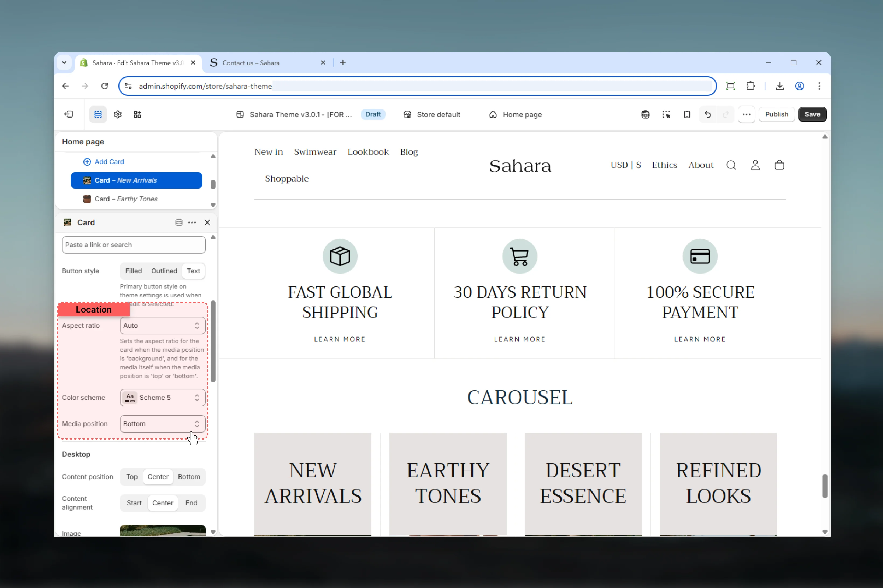883x588 pixels.
Task: Open the Swimwear menu item
Action: [x=315, y=152]
